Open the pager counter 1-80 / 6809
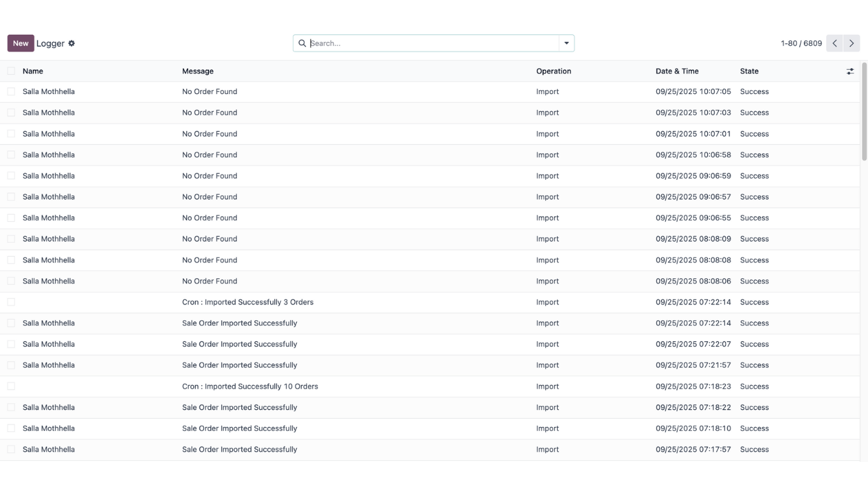Screen dimensions: 868x488 click(801, 43)
